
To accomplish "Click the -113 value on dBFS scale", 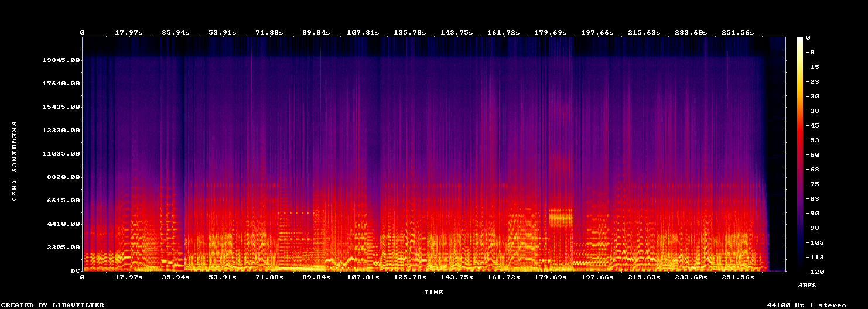I will click(x=815, y=257).
